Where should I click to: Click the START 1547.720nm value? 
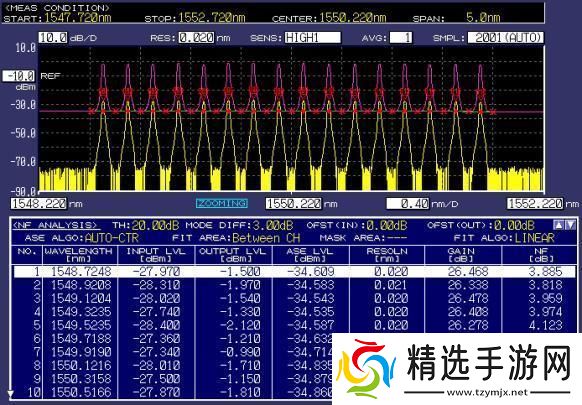[x=78, y=17]
